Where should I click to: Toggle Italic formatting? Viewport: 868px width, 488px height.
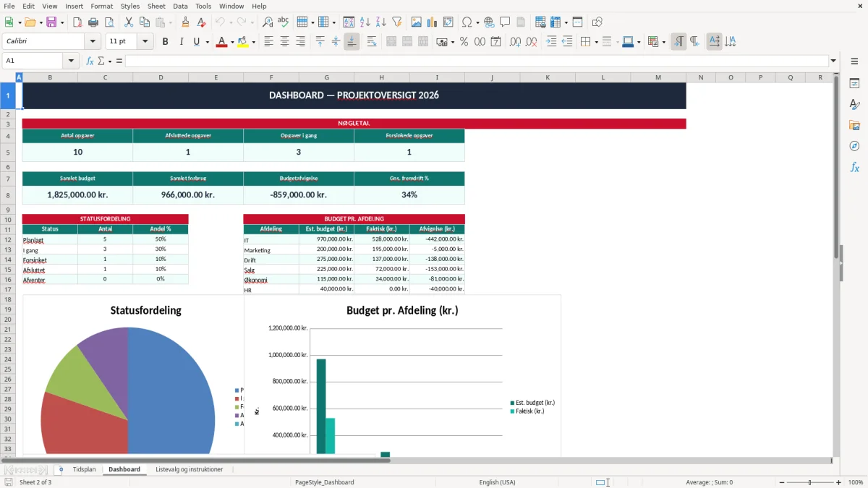point(181,42)
